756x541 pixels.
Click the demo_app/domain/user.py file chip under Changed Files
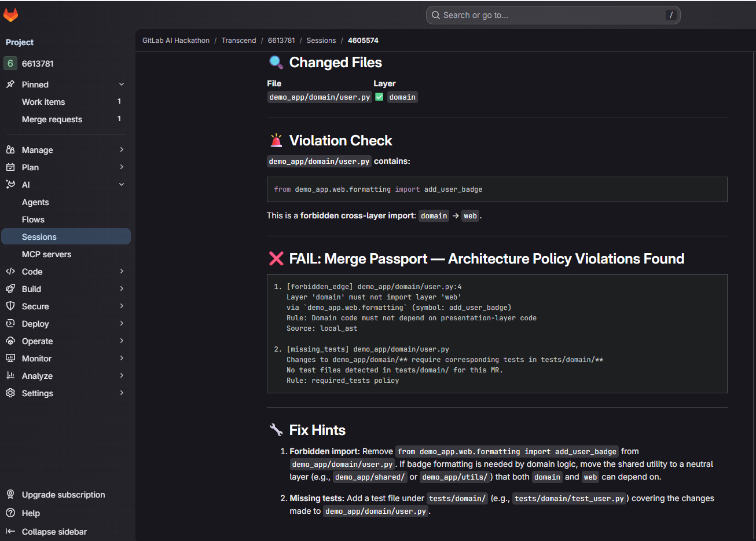(320, 97)
